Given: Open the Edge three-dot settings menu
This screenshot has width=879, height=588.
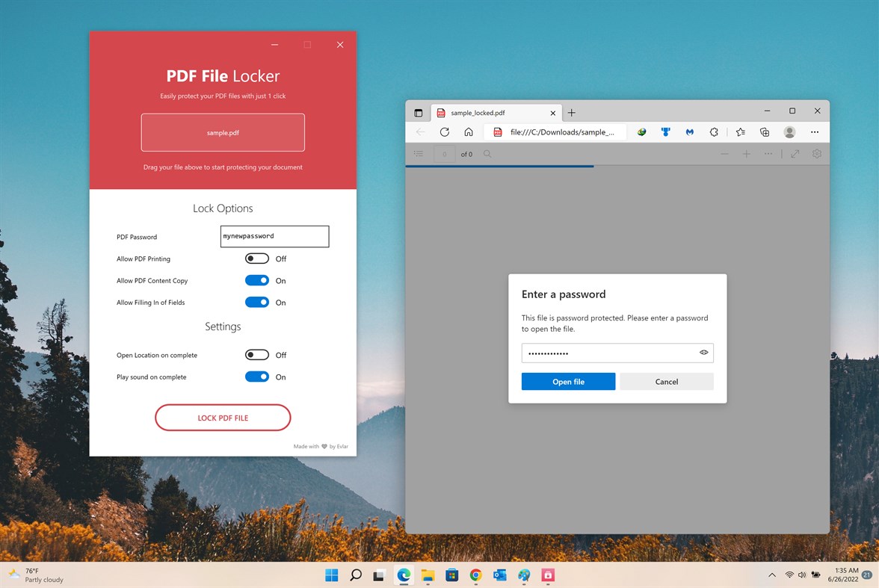Looking at the screenshot, I should click(x=814, y=131).
